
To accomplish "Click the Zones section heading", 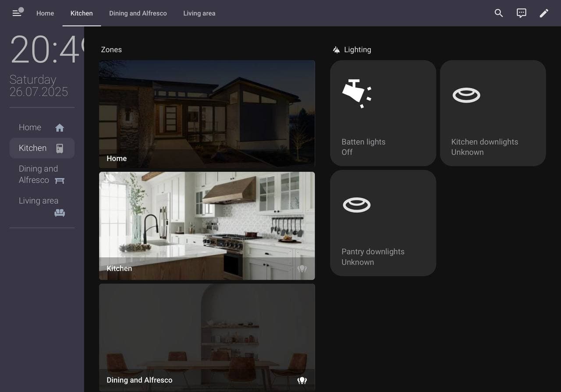I will [x=111, y=50].
